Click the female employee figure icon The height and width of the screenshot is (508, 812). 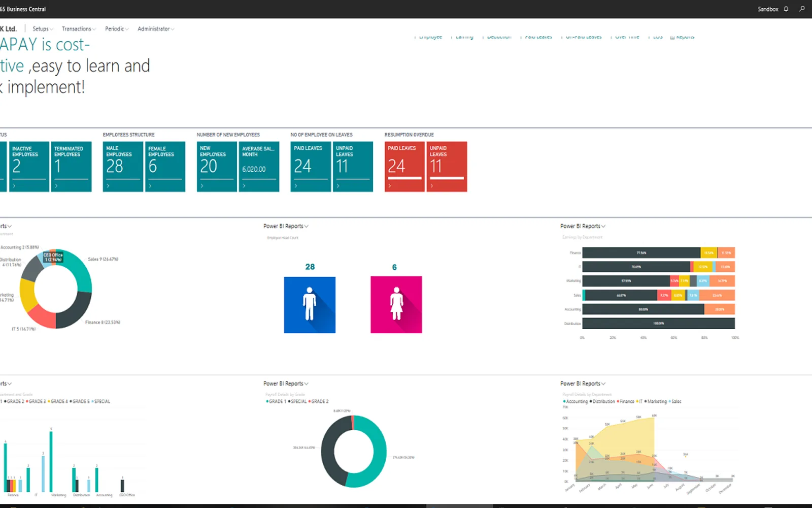[396, 305]
